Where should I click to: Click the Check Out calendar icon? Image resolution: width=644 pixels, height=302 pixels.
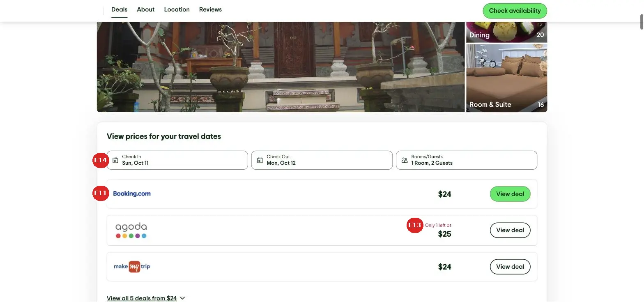pos(260,160)
